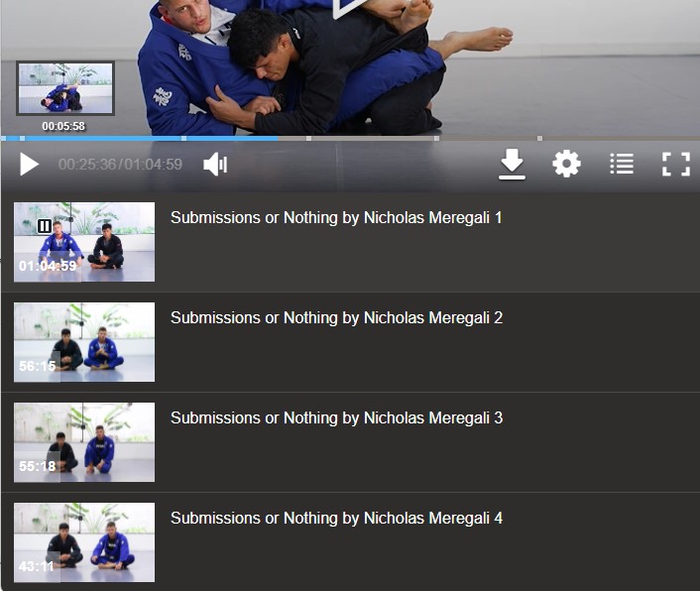Open thumbnail of Meregali video 1
The height and width of the screenshot is (591, 700).
(x=84, y=242)
